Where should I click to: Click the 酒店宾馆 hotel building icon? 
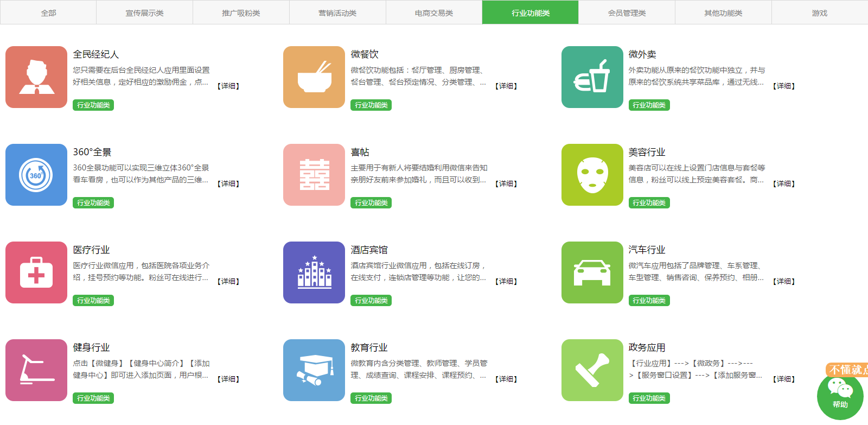point(314,272)
